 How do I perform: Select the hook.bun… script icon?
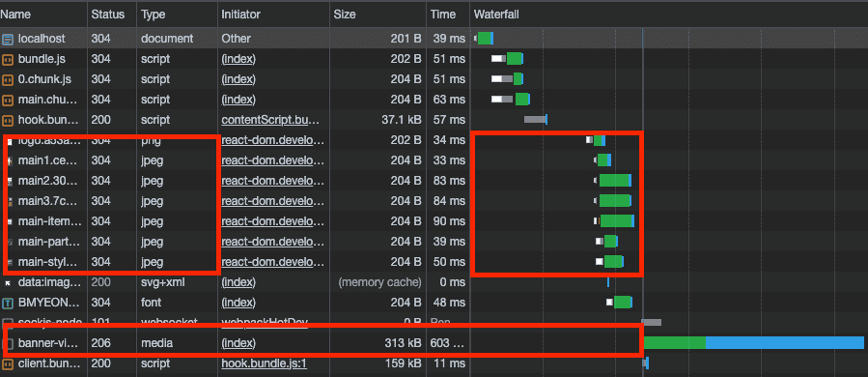pos(7,120)
